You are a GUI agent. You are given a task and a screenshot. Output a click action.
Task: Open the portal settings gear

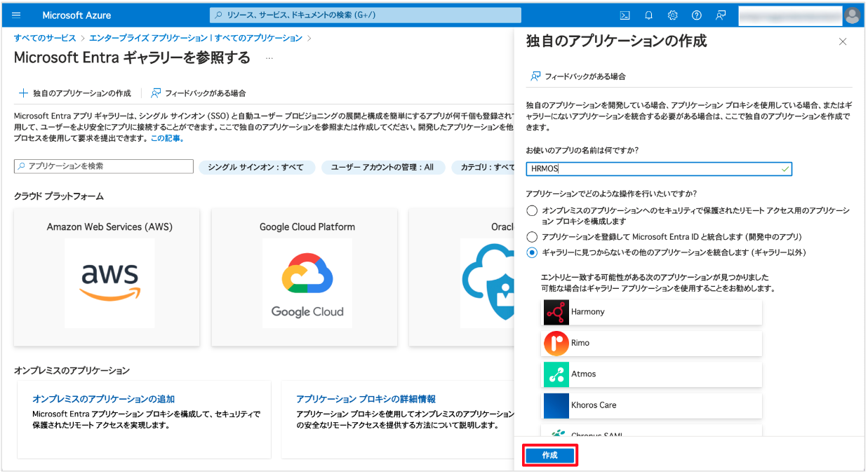pos(673,15)
